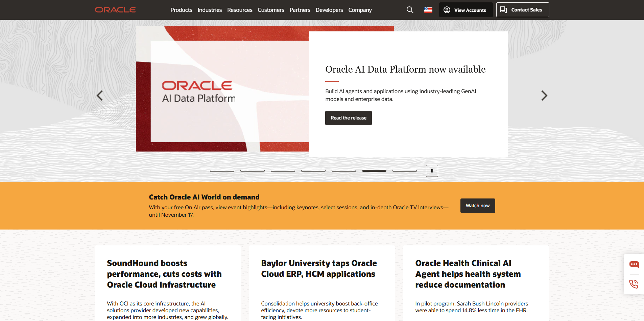Viewport: 644px width, 321px height.
Task: Click the Oracle logo in header
Action: pos(115,10)
